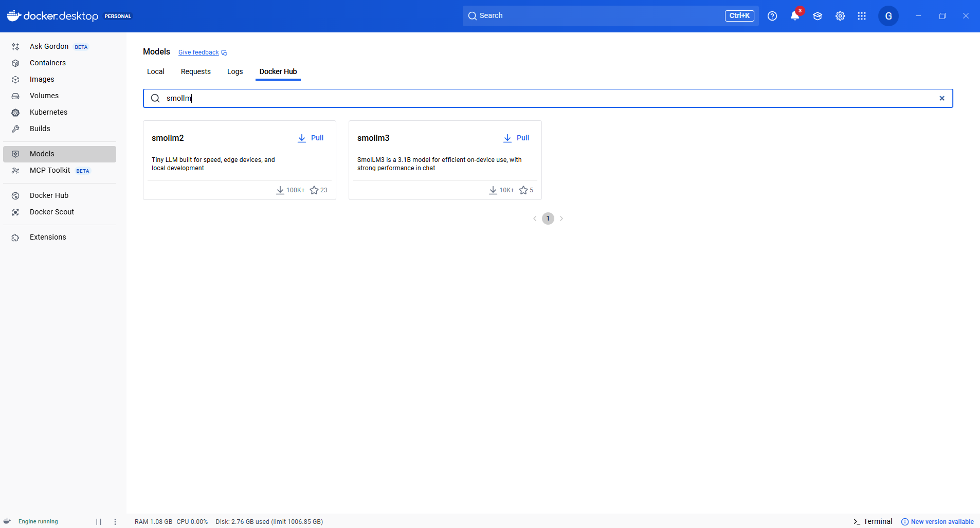Open engine options three-dot menu

[115, 522]
